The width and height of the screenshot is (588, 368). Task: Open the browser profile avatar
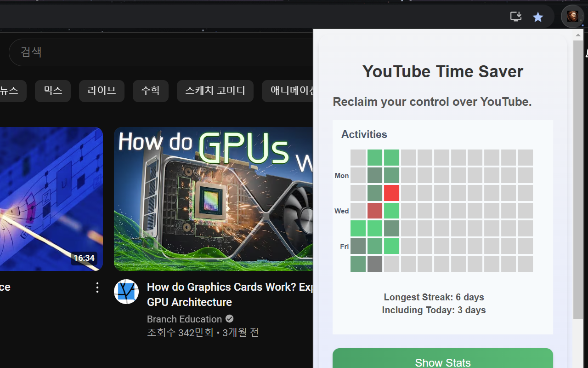(x=572, y=17)
